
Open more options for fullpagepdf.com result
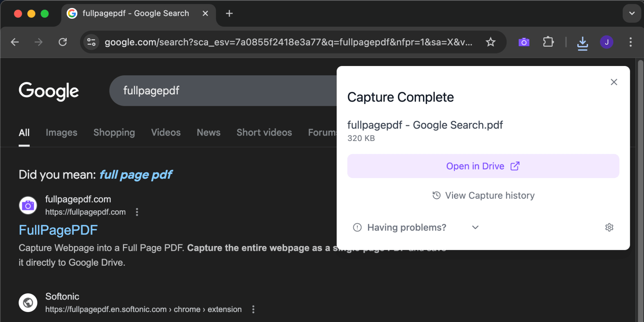[137, 212]
